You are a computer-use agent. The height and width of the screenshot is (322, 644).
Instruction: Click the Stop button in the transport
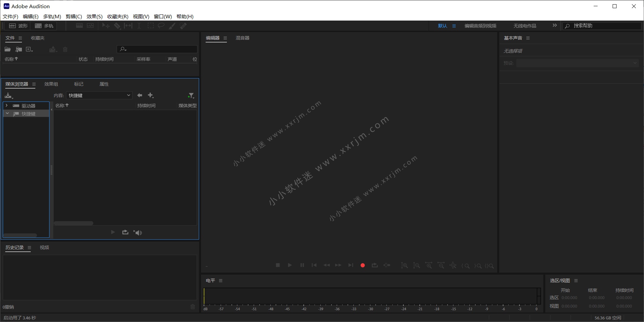click(278, 265)
